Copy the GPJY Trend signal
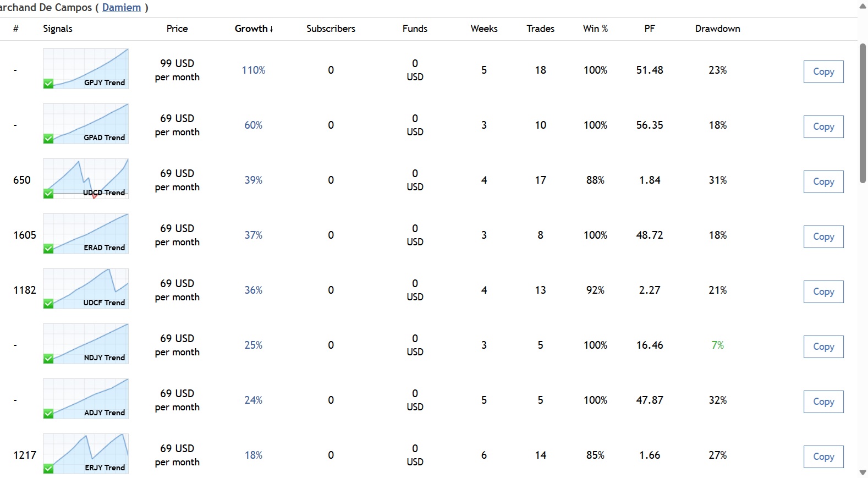This screenshot has height=478, width=868. 823,72
